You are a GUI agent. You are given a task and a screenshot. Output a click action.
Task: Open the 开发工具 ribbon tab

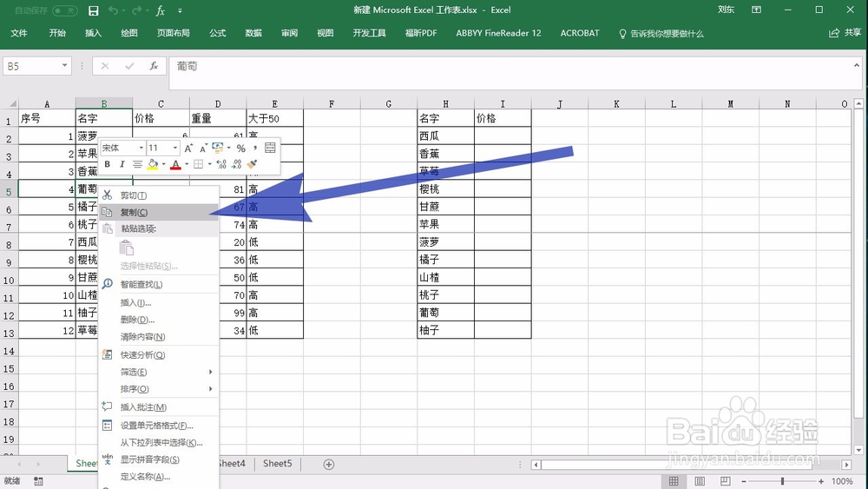coord(369,33)
